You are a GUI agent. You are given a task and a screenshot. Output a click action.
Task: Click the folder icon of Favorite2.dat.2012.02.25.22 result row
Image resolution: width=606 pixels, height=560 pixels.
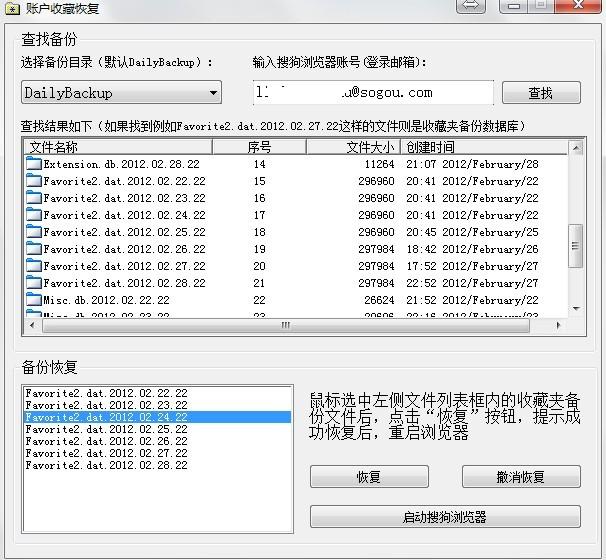(34, 232)
